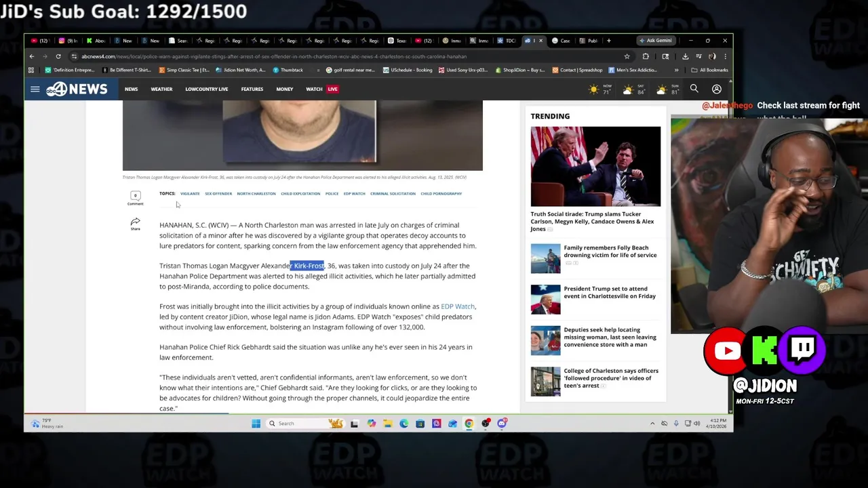Viewport: 868px width, 488px height.
Task: Open the golf rental near me bookmark
Action: pyautogui.click(x=351, y=70)
